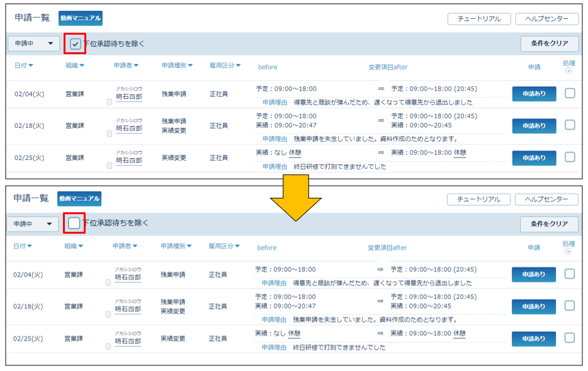Click the note icon beside 明石四郎 in bottom 02/18 row

(109, 314)
